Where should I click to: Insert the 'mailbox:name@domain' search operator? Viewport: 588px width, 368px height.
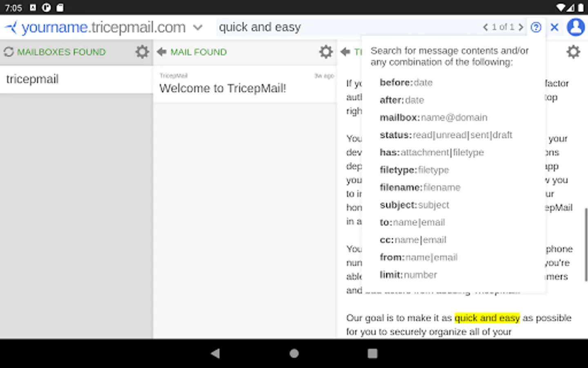pos(434,118)
